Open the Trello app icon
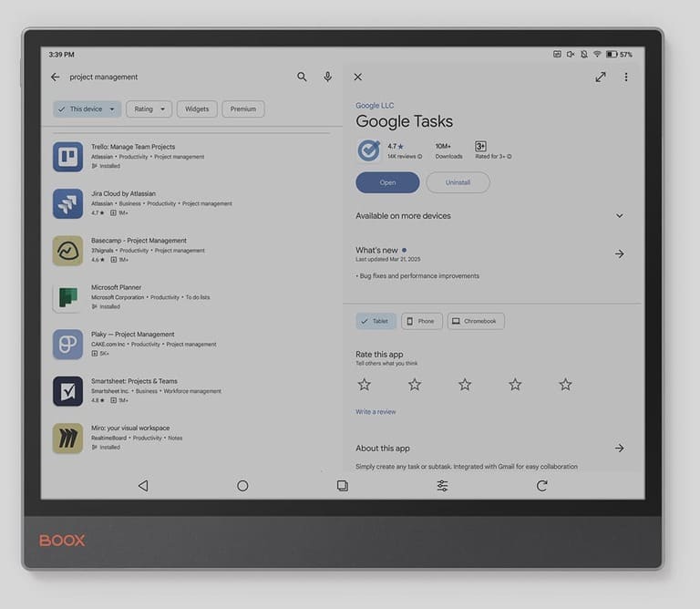Image resolution: width=700 pixels, height=609 pixels. pos(67,157)
